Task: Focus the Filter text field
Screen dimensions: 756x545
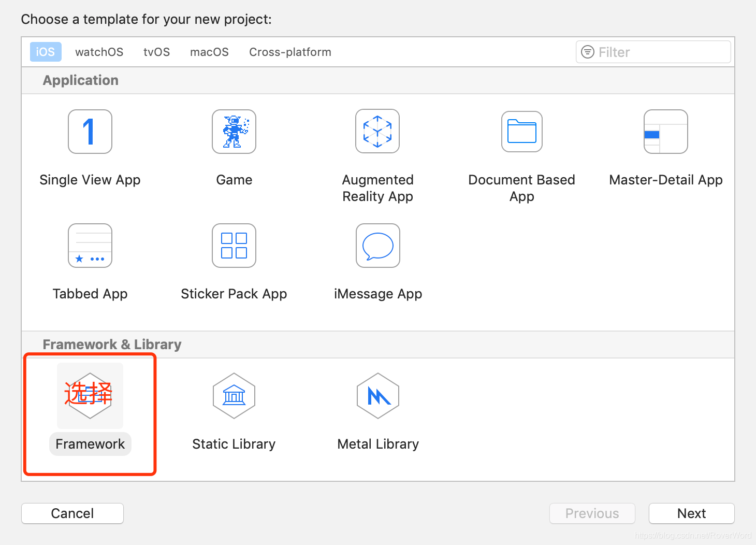Action: pyautogui.click(x=653, y=52)
